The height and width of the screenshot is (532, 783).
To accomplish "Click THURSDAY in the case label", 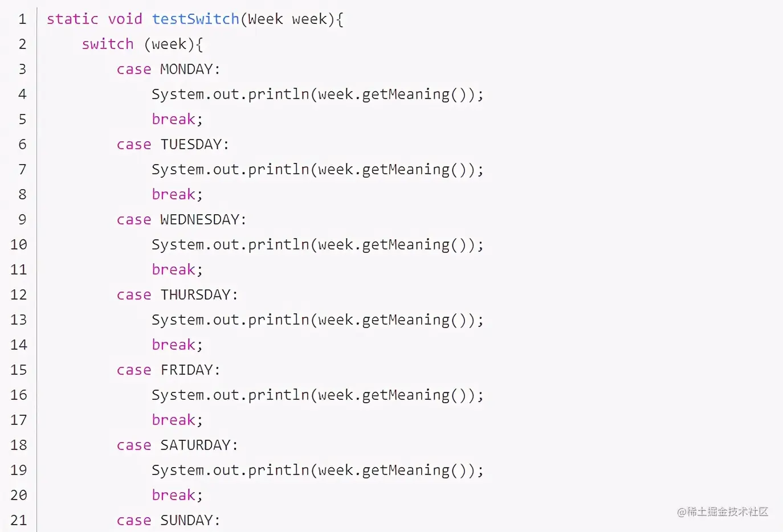I will (195, 295).
